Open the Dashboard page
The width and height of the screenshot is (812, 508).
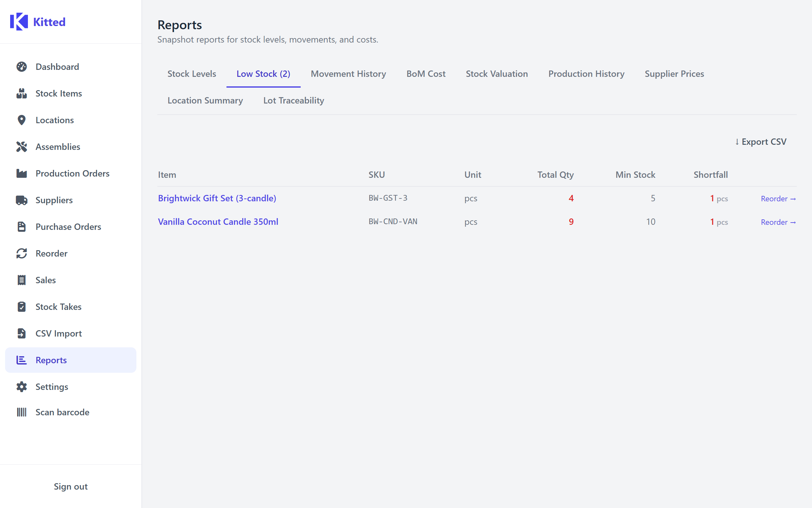71,67
